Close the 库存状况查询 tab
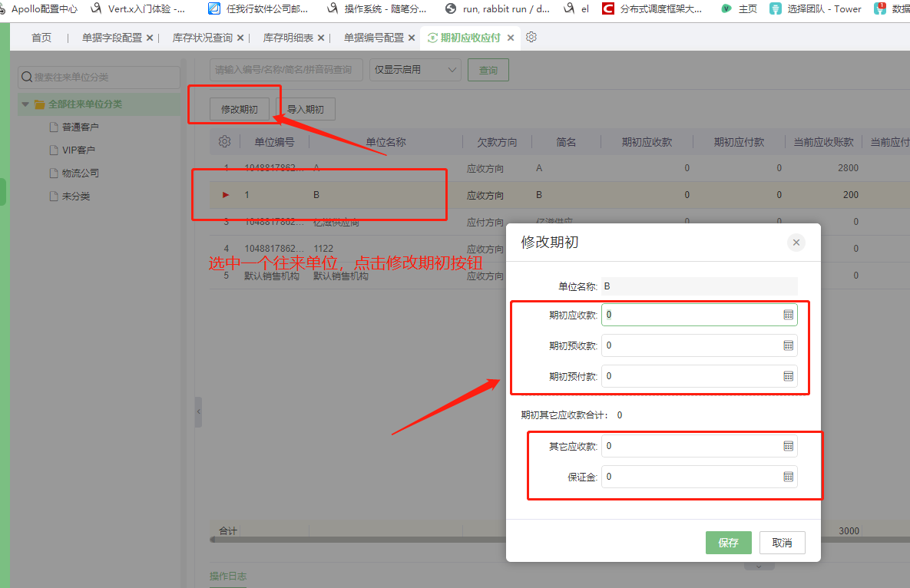The width and height of the screenshot is (910, 588). click(x=240, y=38)
